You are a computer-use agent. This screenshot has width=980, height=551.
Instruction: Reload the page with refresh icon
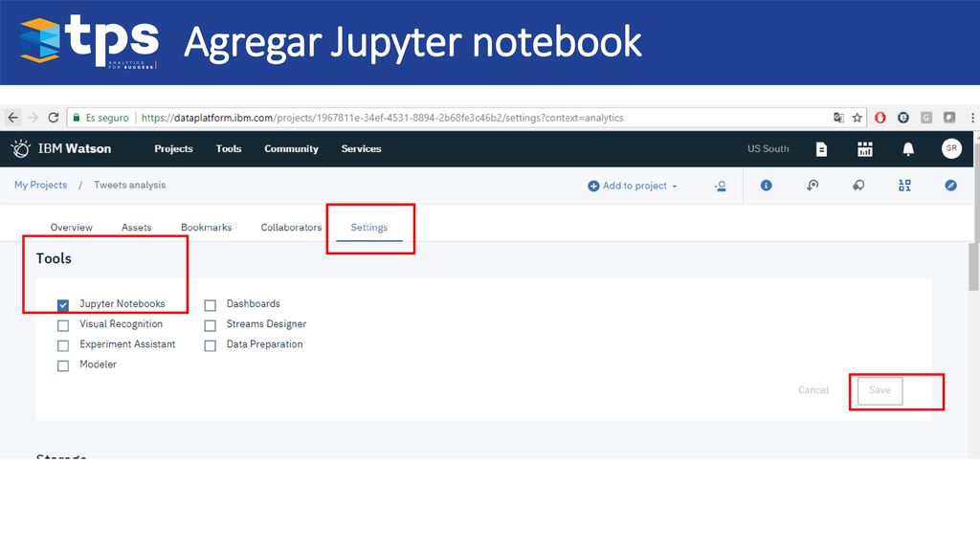click(x=54, y=118)
